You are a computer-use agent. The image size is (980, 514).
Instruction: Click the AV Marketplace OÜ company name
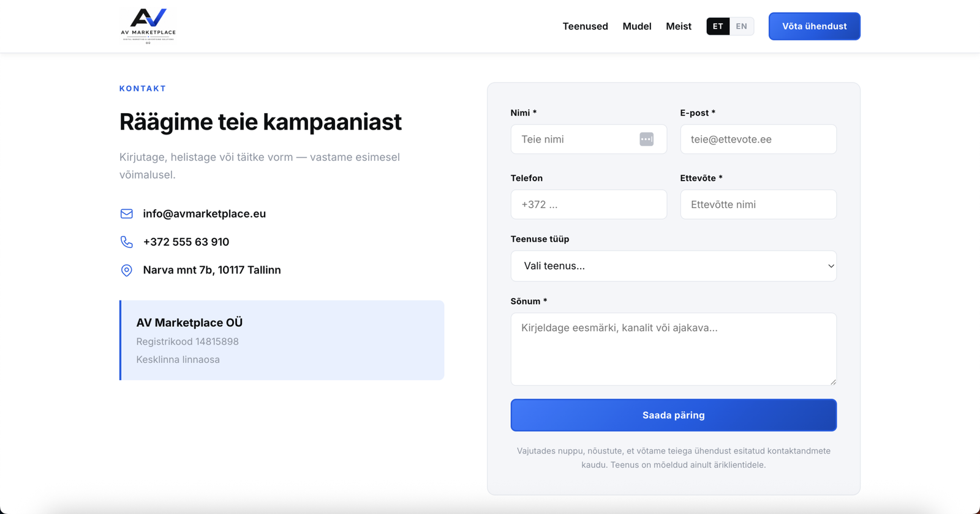[189, 322]
